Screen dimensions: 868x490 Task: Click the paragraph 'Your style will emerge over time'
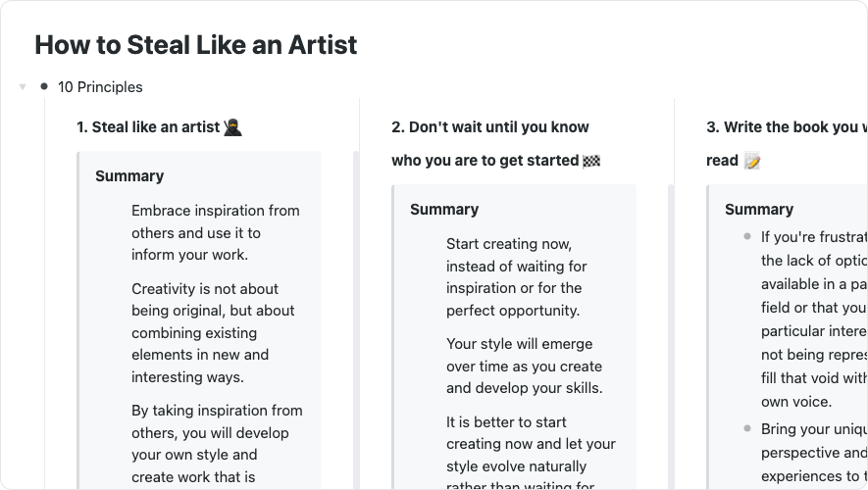(524, 366)
